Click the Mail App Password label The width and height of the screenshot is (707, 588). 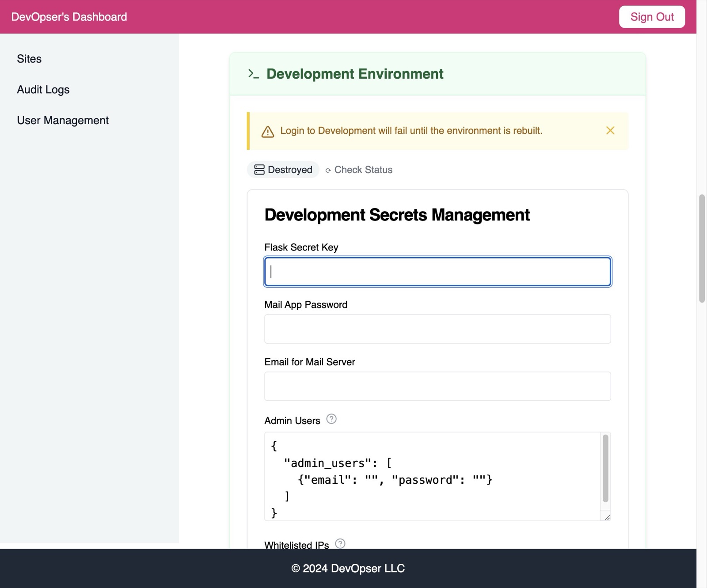point(306,305)
